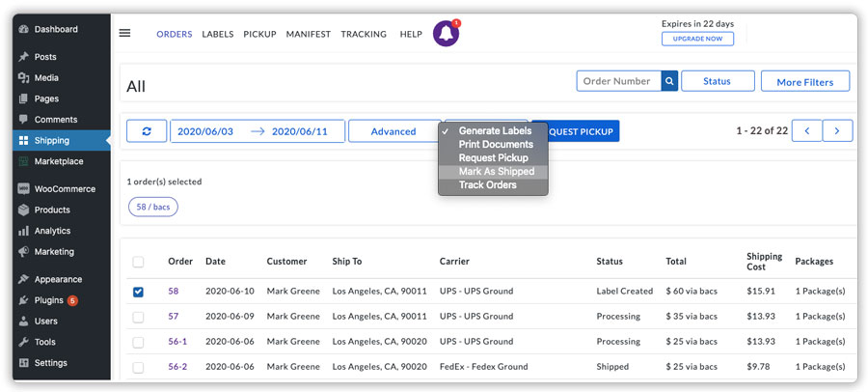Viewport: 868px width, 392px height.
Task: Click the Shipping grid icon
Action: click(23, 141)
